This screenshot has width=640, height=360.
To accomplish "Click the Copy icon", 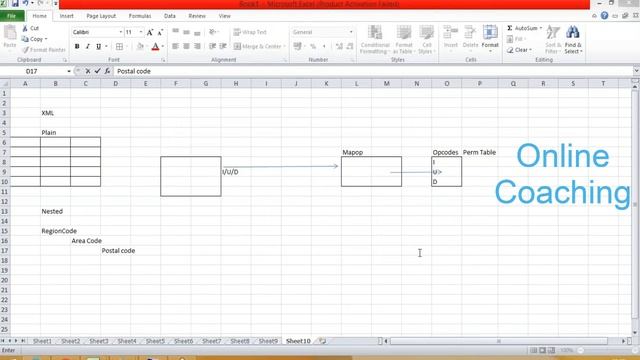I will pyautogui.click(x=25, y=39).
